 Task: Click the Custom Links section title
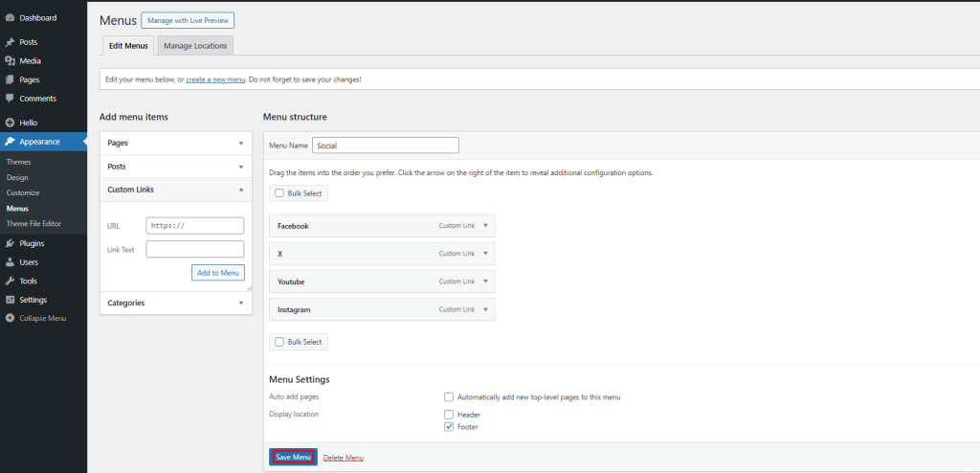coord(130,190)
